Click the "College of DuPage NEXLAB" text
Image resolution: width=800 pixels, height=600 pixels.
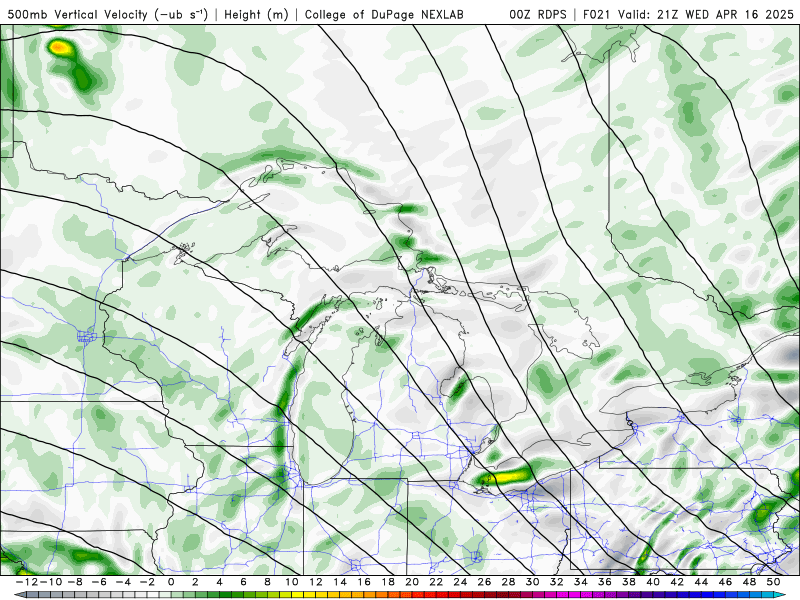[x=384, y=14]
